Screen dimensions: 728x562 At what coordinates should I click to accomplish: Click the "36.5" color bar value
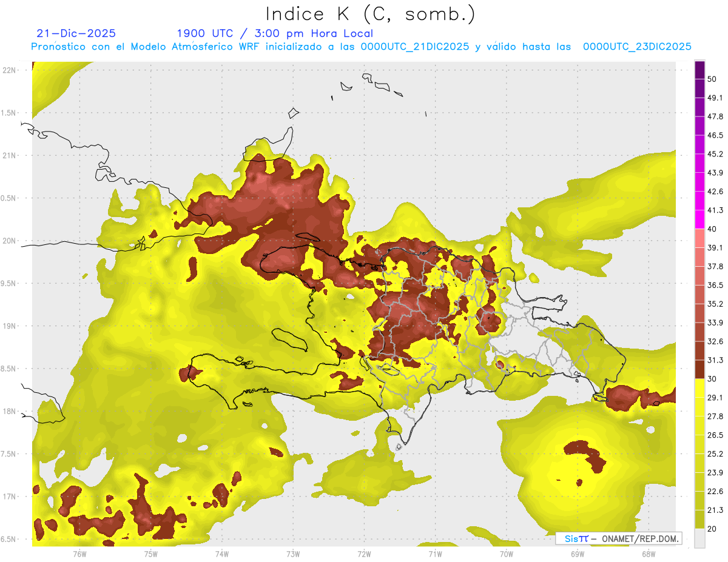click(715, 285)
